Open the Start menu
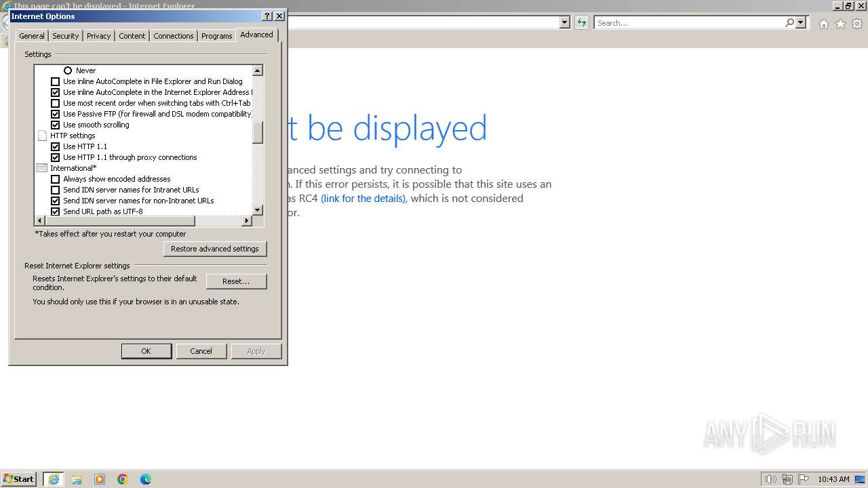Image resolution: width=868 pixels, height=488 pixels. coord(18,479)
